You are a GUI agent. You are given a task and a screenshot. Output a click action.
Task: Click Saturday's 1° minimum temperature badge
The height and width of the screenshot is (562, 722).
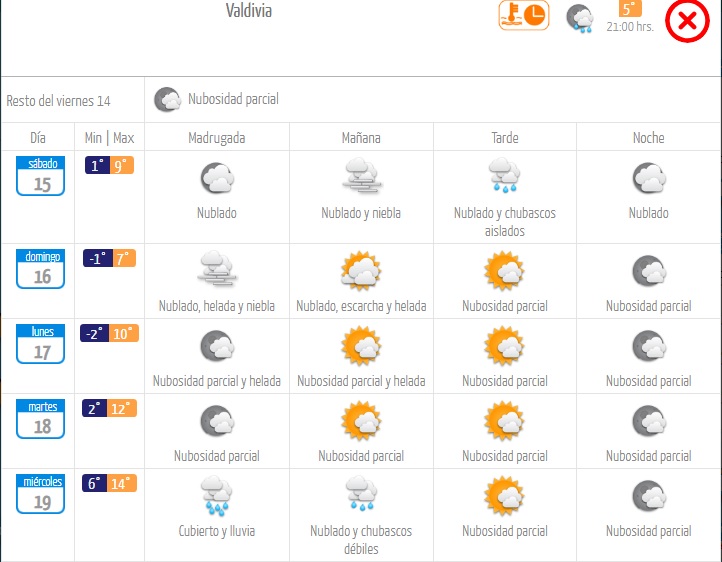97,165
